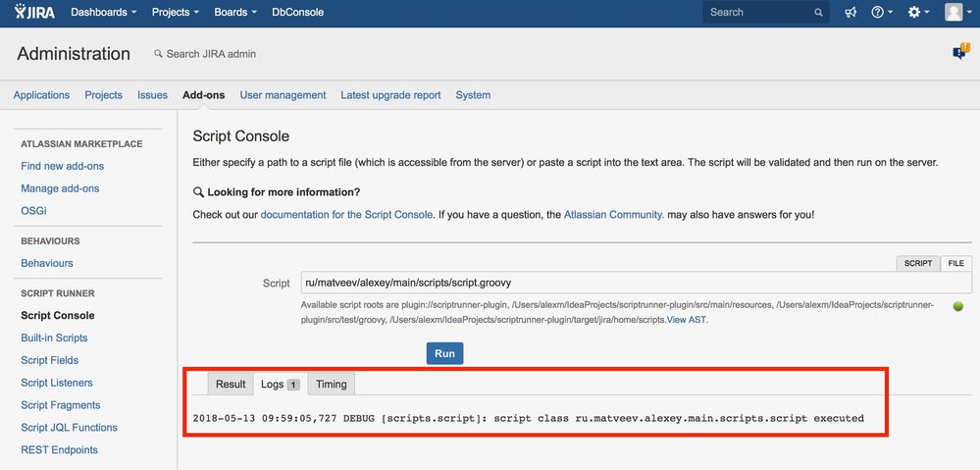Open Built-in Scripts
Screen dimensions: 980x470
pyautogui.click(x=54, y=338)
